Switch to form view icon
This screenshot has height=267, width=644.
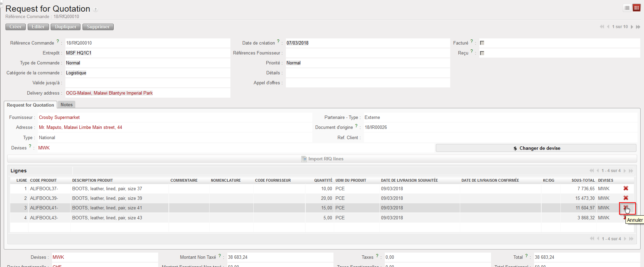[x=636, y=8]
